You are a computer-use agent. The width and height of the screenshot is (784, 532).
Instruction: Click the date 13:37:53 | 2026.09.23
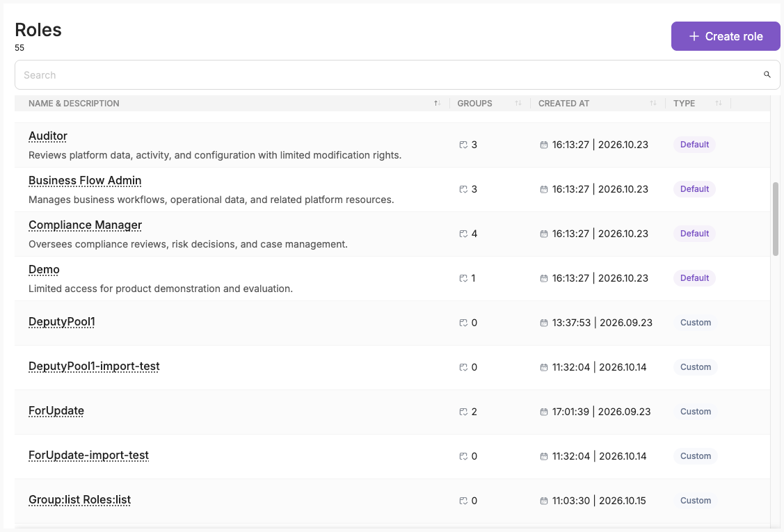coord(602,323)
